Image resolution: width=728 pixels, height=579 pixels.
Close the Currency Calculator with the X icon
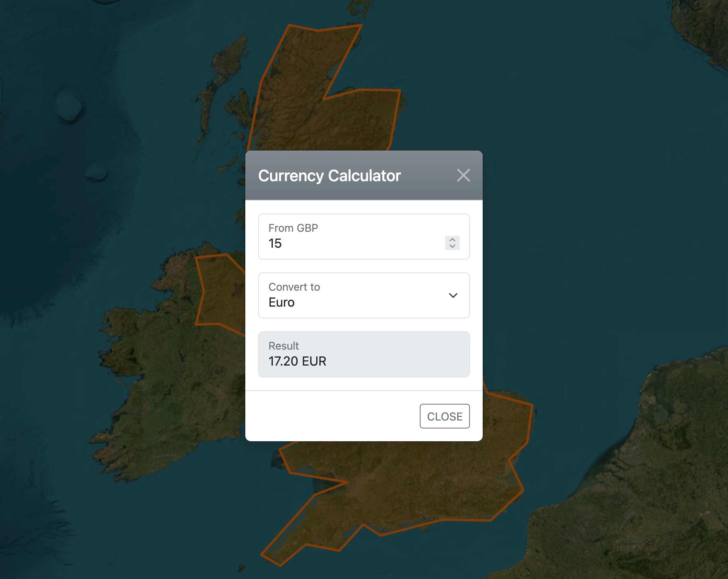click(x=463, y=175)
